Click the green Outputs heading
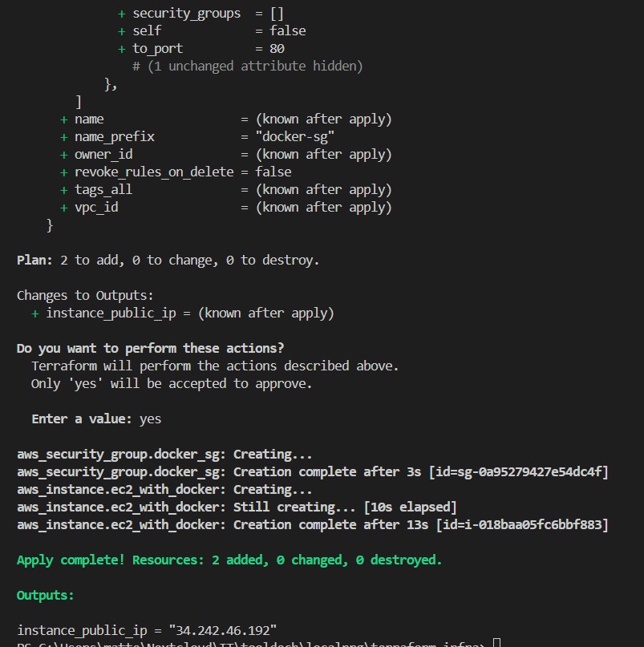 pos(46,595)
